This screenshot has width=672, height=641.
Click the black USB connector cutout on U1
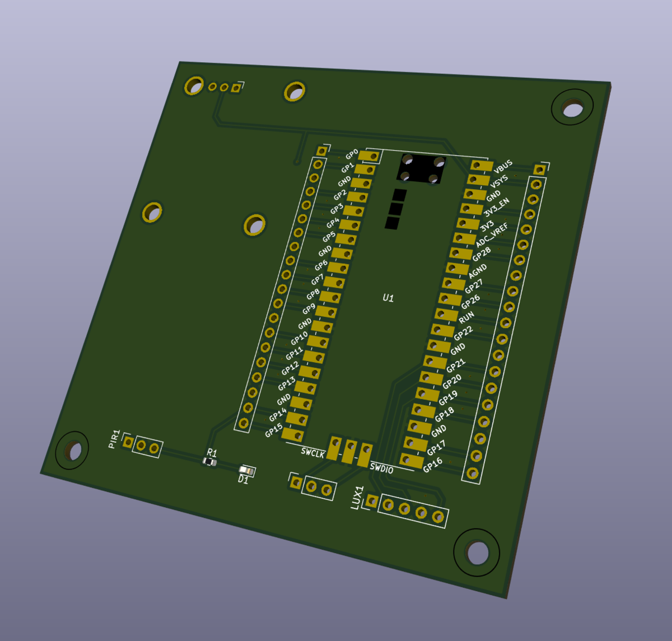[422, 169]
